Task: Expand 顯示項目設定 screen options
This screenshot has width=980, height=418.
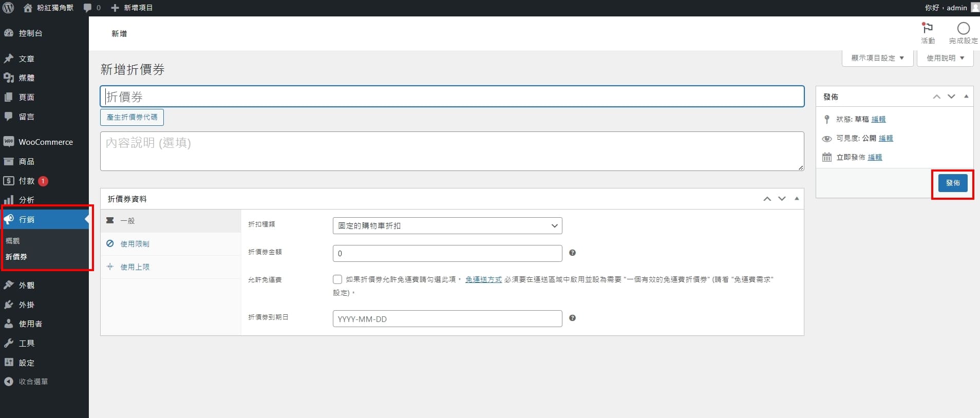Action: click(878, 58)
